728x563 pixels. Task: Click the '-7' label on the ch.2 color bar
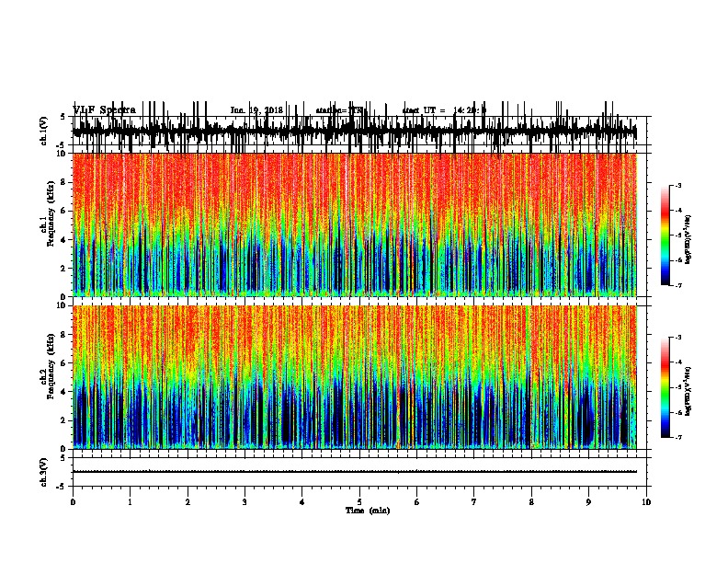(x=677, y=438)
